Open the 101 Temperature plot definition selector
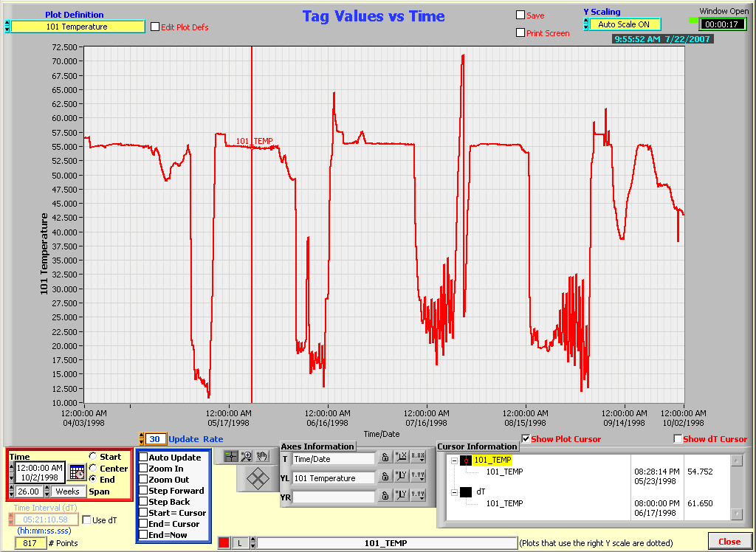Viewport: 756px width, 552px height. (x=77, y=27)
